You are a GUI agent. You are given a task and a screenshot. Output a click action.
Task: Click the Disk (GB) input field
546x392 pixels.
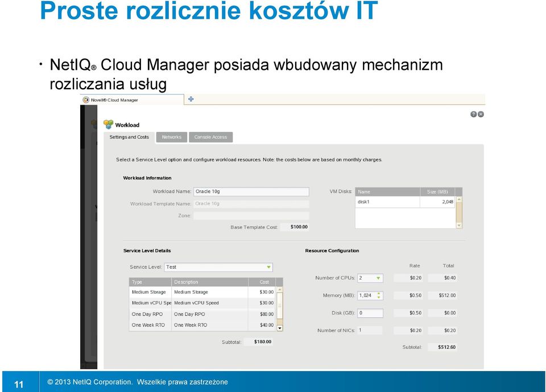coord(370,313)
